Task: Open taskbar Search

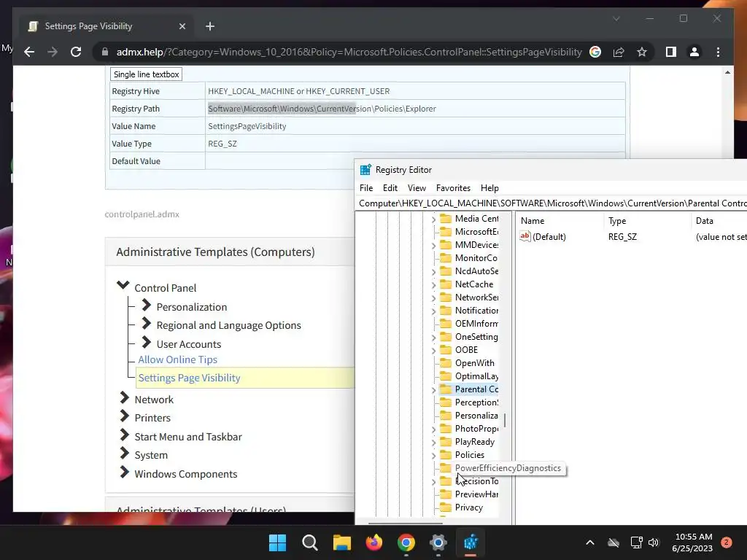Action: click(x=309, y=542)
